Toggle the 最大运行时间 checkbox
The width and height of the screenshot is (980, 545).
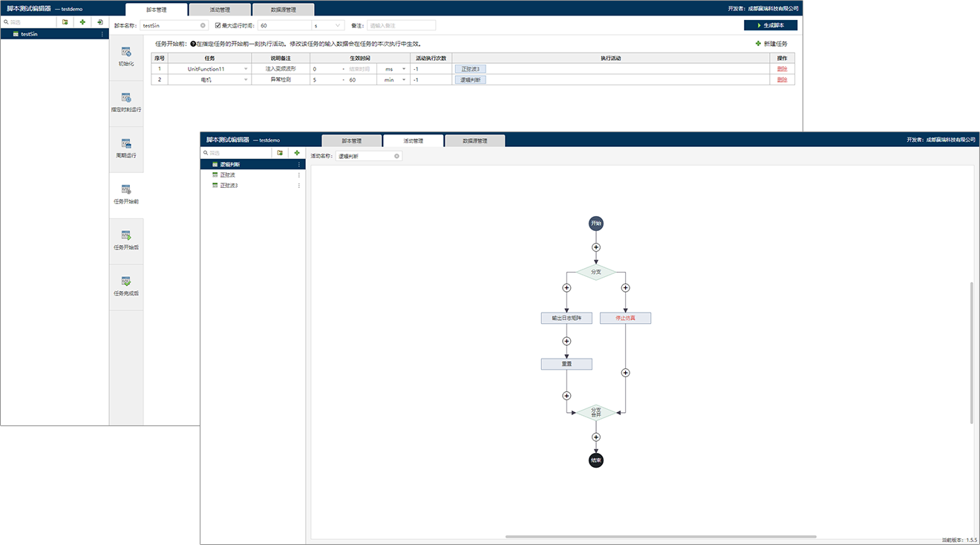point(218,25)
